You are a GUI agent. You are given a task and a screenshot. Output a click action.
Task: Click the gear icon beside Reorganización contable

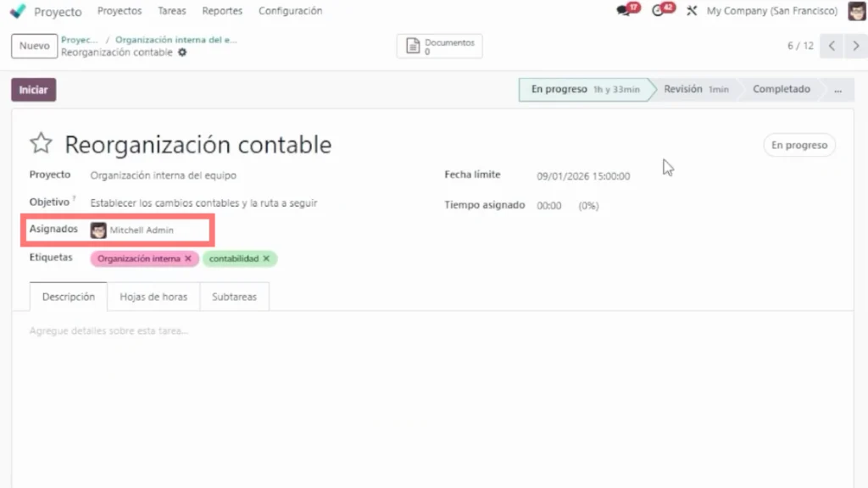pos(182,53)
